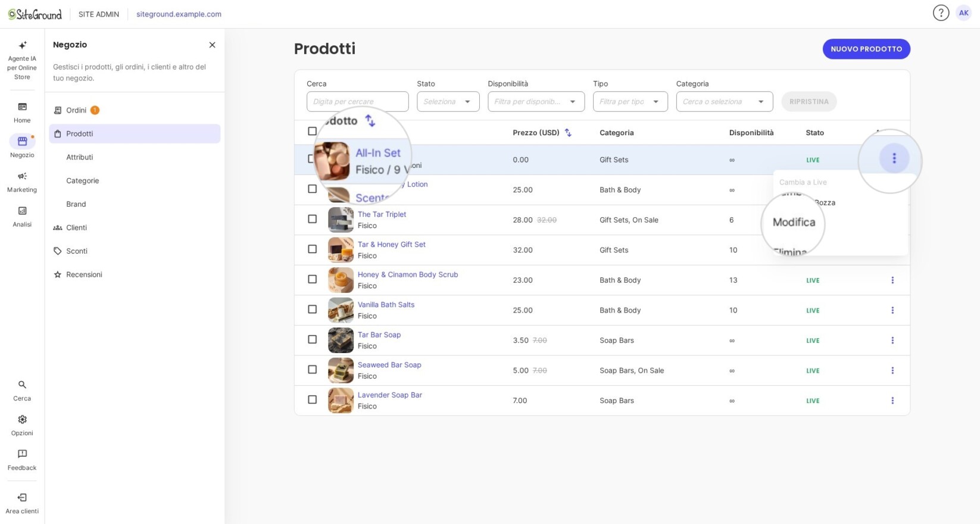Click the SiteGround logo
Image resolution: width=980 pixels, height=524 pixels.
coord(35,14)
